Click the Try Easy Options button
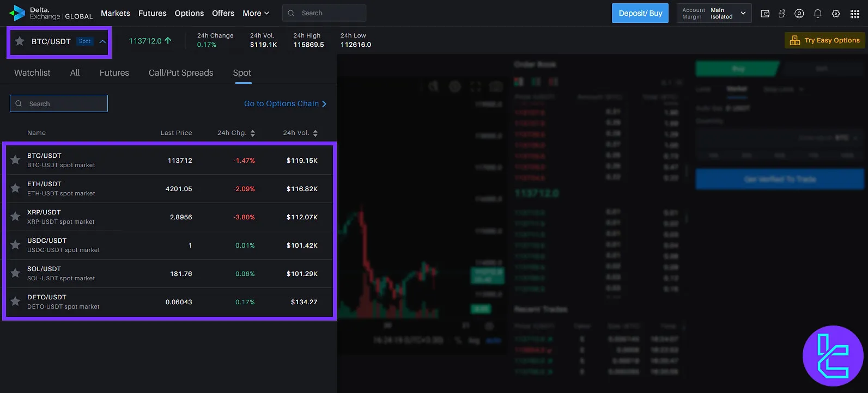The image size is (868, 393). [825, 40]
